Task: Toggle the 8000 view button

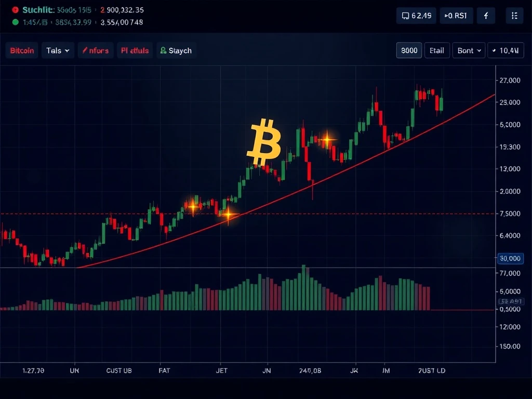Action: point(409,50)
